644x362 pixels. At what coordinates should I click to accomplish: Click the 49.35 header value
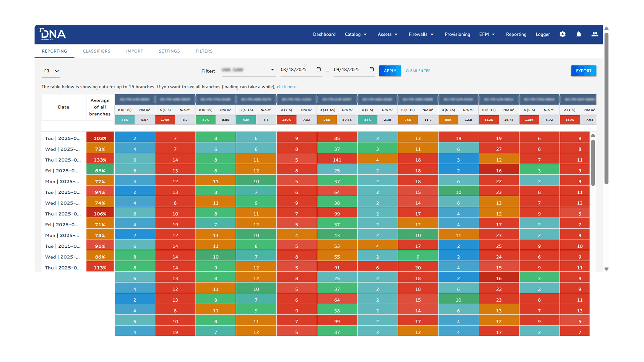point(347,120)
